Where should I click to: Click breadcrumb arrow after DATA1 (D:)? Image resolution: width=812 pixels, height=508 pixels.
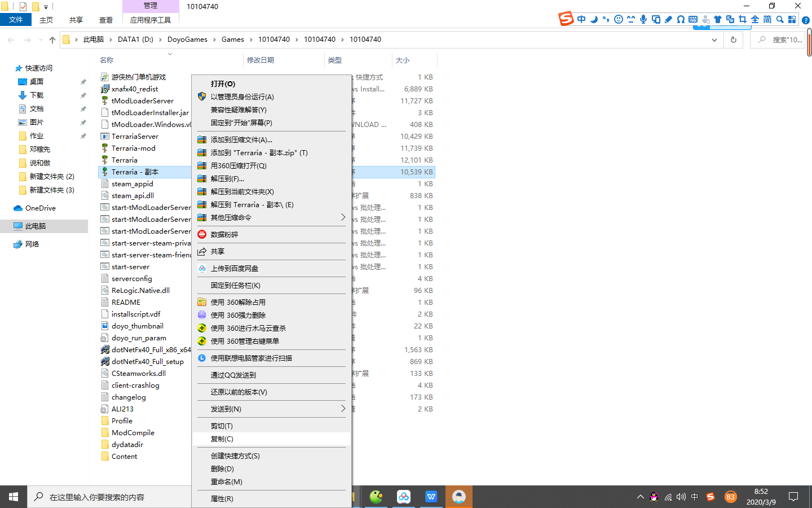click(160, 40)
